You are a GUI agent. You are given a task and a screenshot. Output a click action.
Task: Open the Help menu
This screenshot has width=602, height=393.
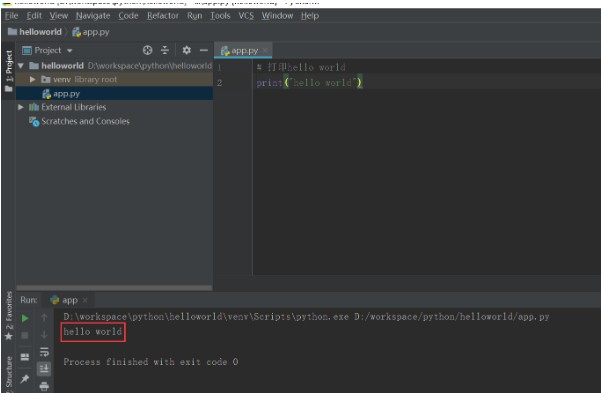tap(310, 16)
